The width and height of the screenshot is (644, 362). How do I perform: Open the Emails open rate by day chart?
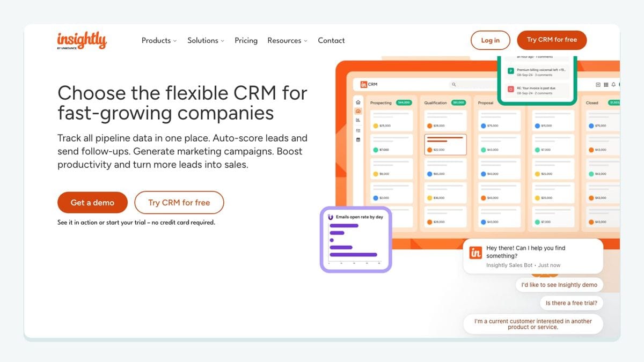(356, 239)
